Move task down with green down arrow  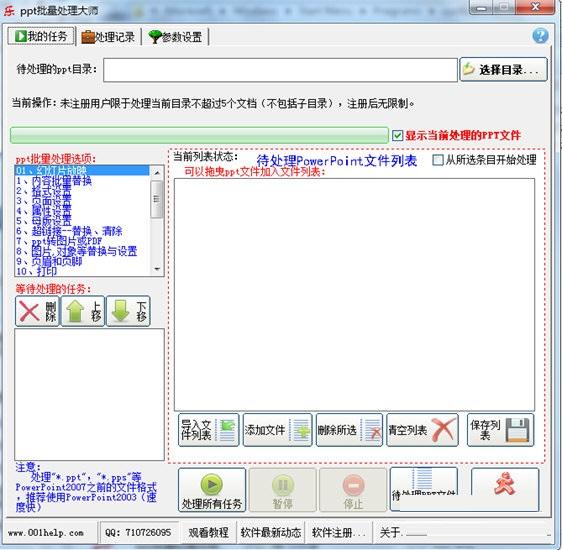pos(128,311)
